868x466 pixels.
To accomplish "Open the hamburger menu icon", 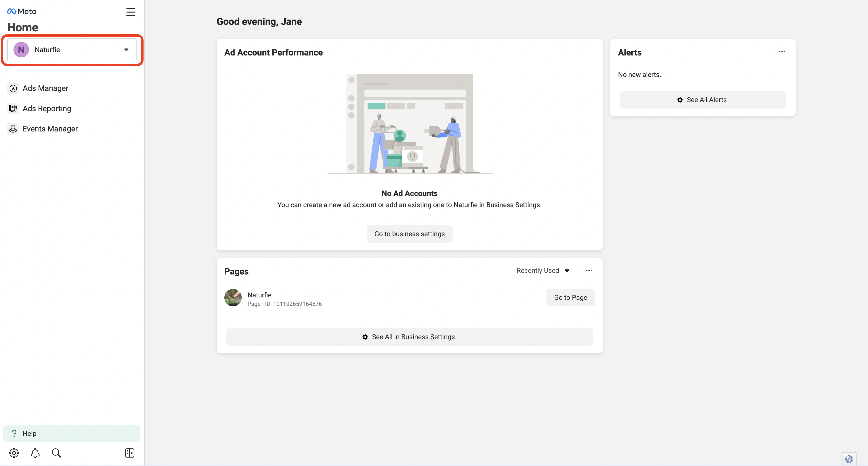I will point(131,12).
